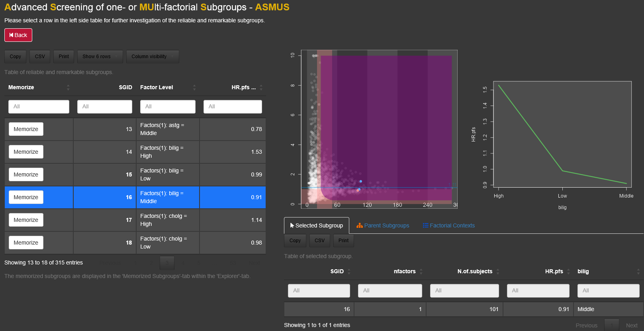Focus the N.of.subjects filter input

coord(464,291)
